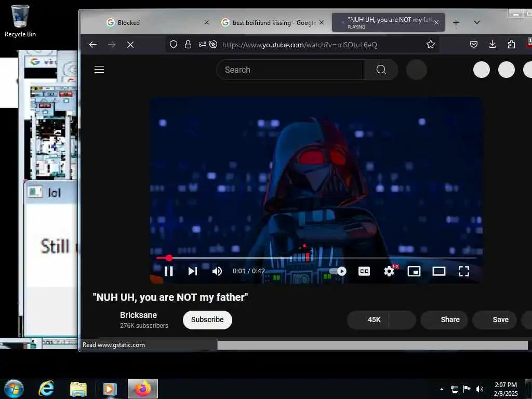Viewport: 532px width, 399px height.
Task: Open Windows Explorer from taskbar
Action: tap(78, 389)
